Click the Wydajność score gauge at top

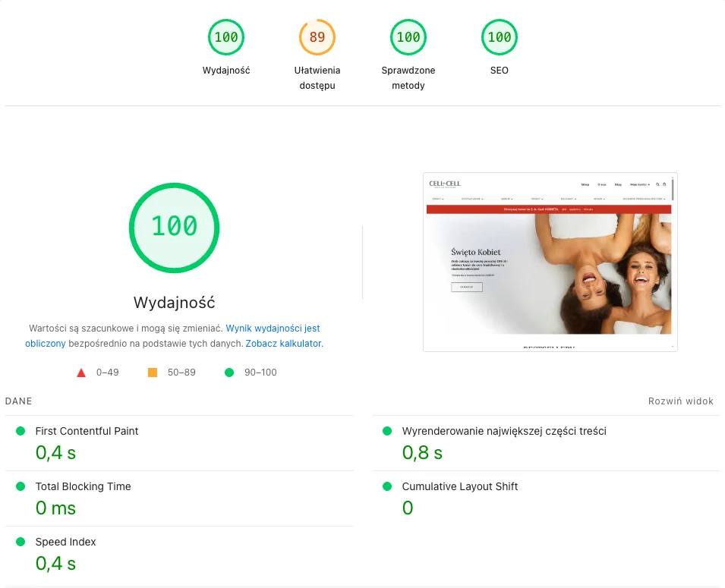pyautogui.click(x=226, y=38)
